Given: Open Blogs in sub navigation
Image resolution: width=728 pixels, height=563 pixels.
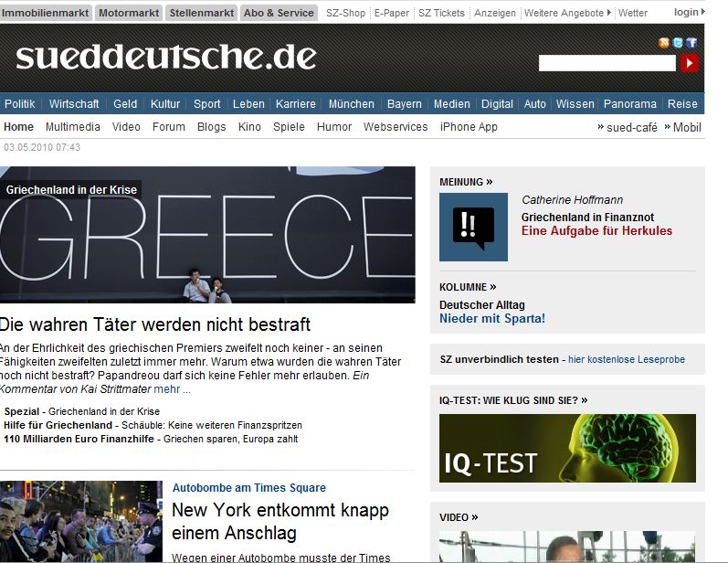Looking at the screenshot, I should tap(211, 127).
